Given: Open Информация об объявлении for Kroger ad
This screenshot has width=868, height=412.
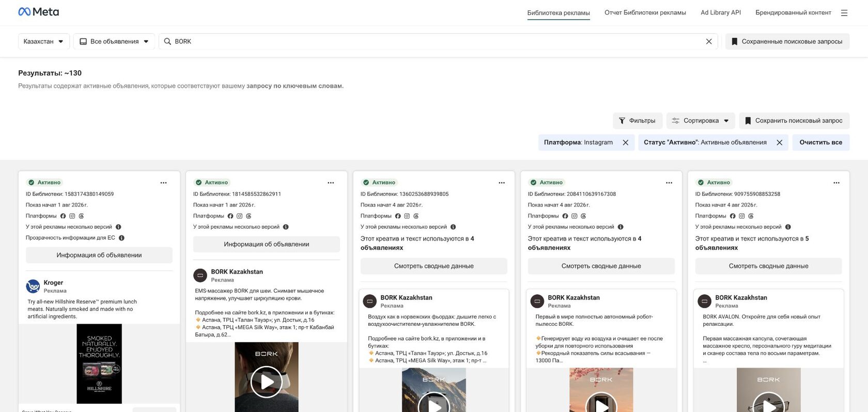Looking at the screenshot, I should tap(99, 255).
